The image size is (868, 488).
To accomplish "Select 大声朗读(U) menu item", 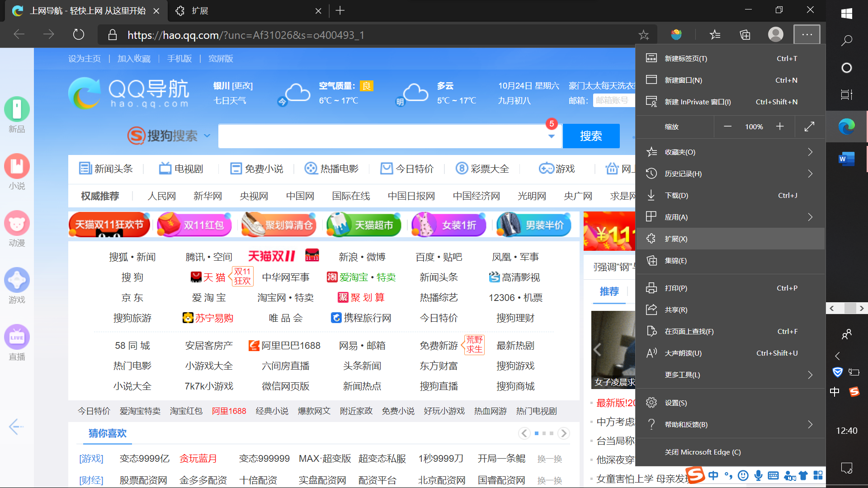I will pyautogui.click(x=730, y=353).
